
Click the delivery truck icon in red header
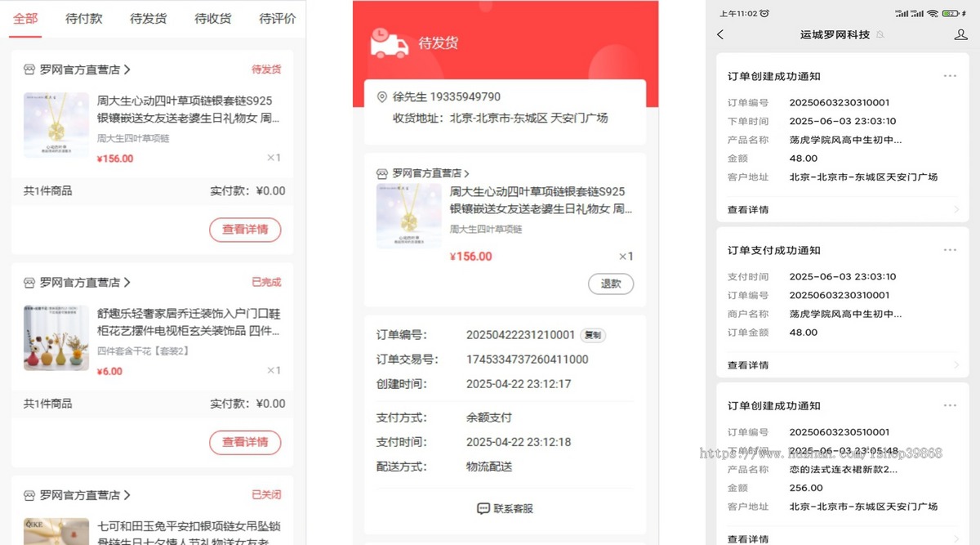pyautogui.click(x=390, y=42)
